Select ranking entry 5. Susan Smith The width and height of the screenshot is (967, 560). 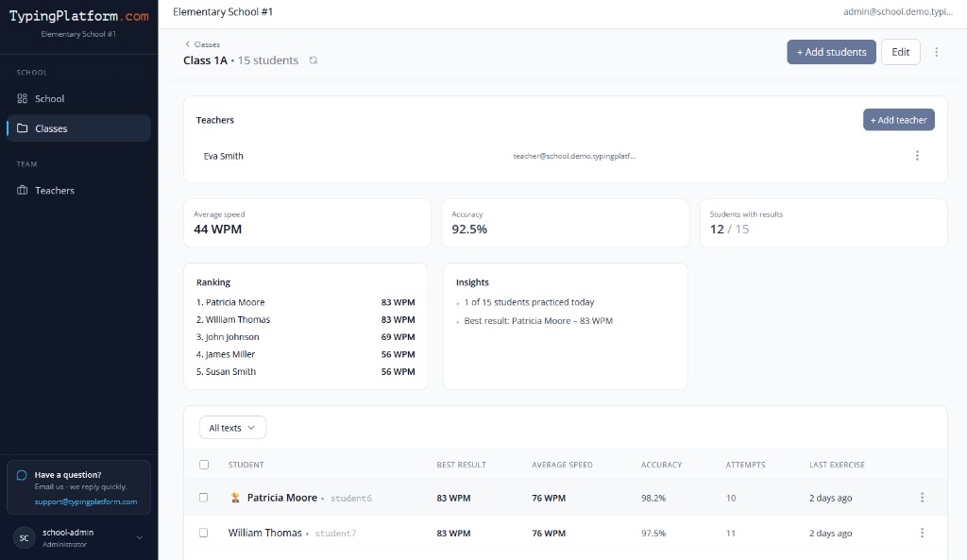tap(226, 371)
